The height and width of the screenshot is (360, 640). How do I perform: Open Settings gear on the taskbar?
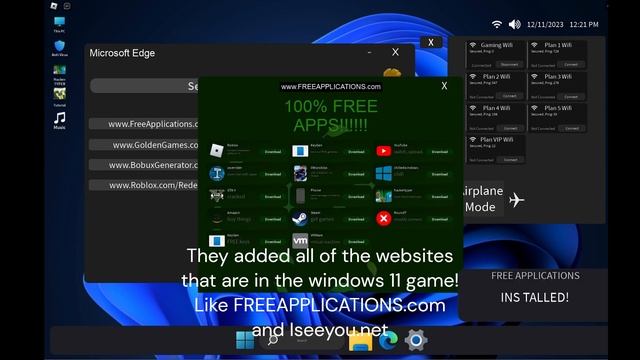coord(416,340)
